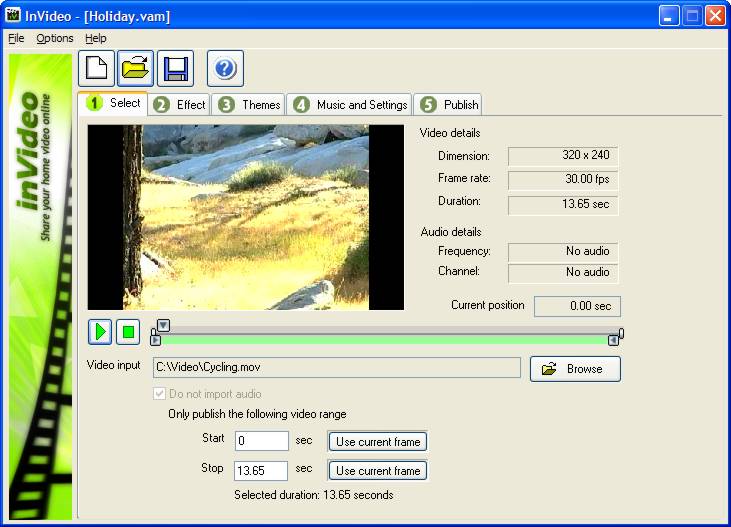The width and height of the screenshot is (731, 527).
Task: Toggle the Do not import audio checkbox
Action: pyautogui.click(x=160, y=394)
